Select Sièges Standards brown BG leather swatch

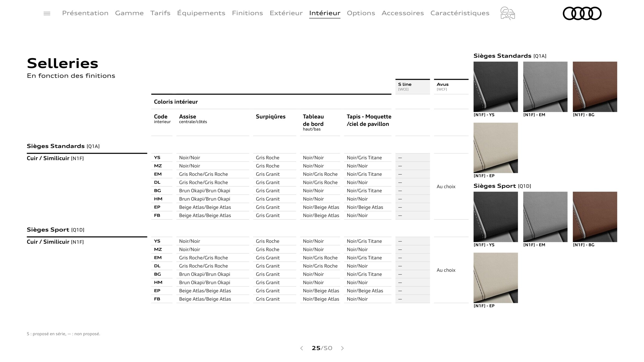[x=595, y=87]
